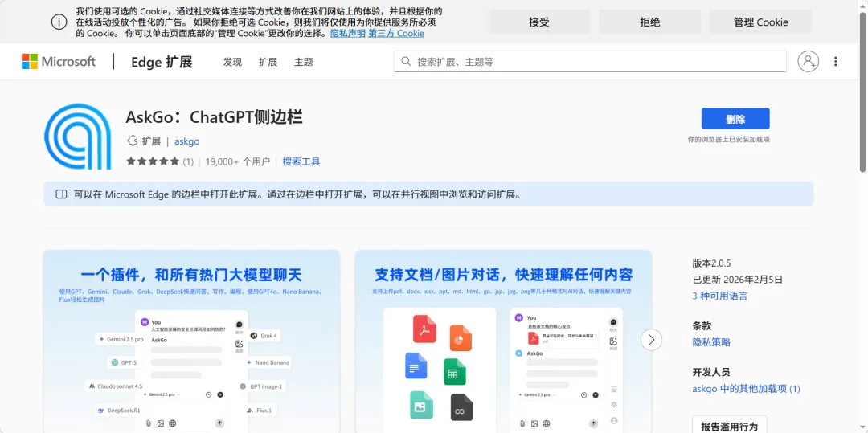Image resolution: width=868 pixels, height=433 pixels.
Task: Click the 19,000+ 个用户 text
Action: (237, 161)
